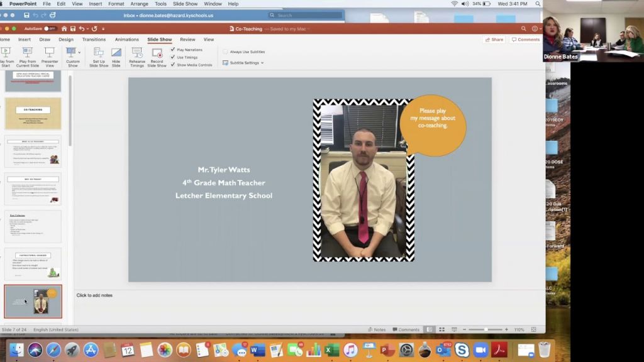The height and width of the screenshot is (362, 644).
Task: Open the Comments button in the ribbon
Action: point(525,40)
